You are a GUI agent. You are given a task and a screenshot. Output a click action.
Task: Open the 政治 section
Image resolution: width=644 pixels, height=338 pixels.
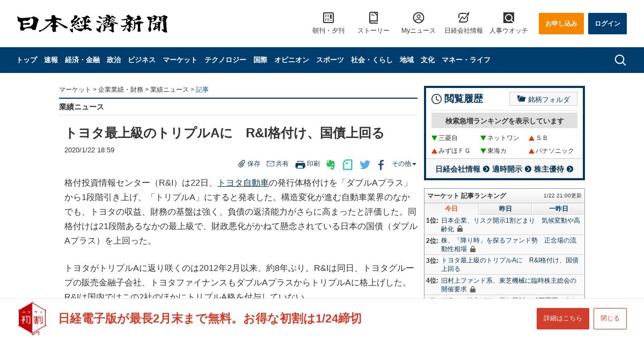pos(114,60)
